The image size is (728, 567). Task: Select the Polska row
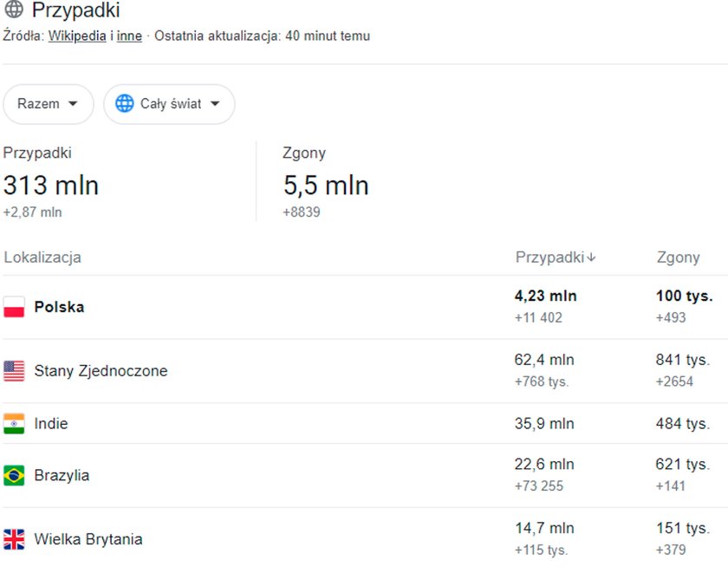(x=364, y=307)
